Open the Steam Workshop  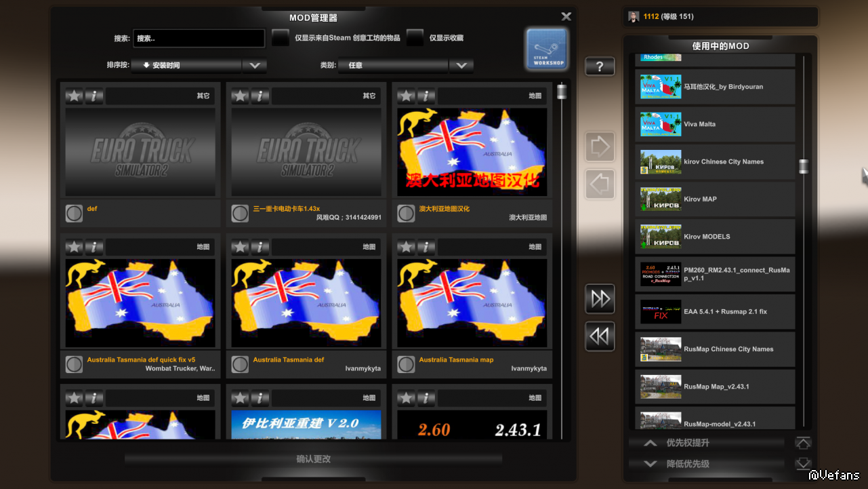pyautogui.click(x=547, y=48)
